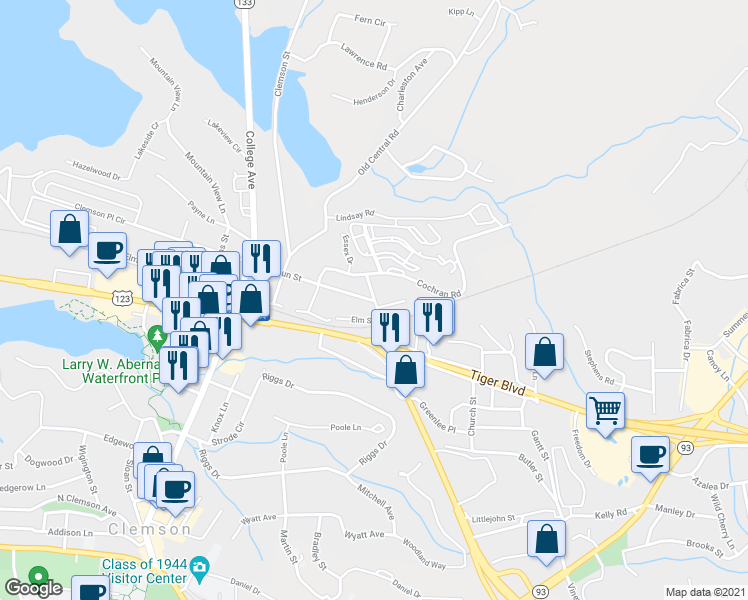748x600 pixels.
Task: Select restaurant marker west of Knox Ln
Action: 178,367
